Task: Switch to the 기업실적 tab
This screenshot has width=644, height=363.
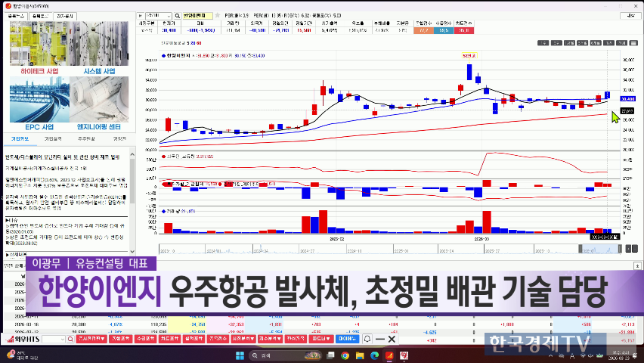Action: tap(53, 138)
